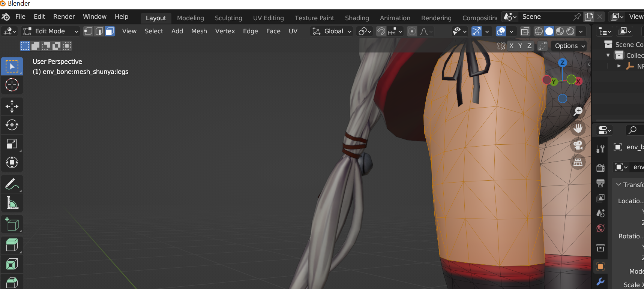The width and height of the screenshot is (644, 289).
Task: Collapse the Collection tree row
Action: tap(608, 55)
